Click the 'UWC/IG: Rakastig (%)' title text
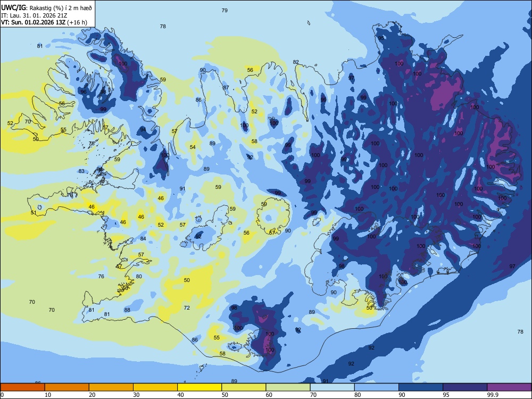532x399 pixels. click(x=32, y=8)
